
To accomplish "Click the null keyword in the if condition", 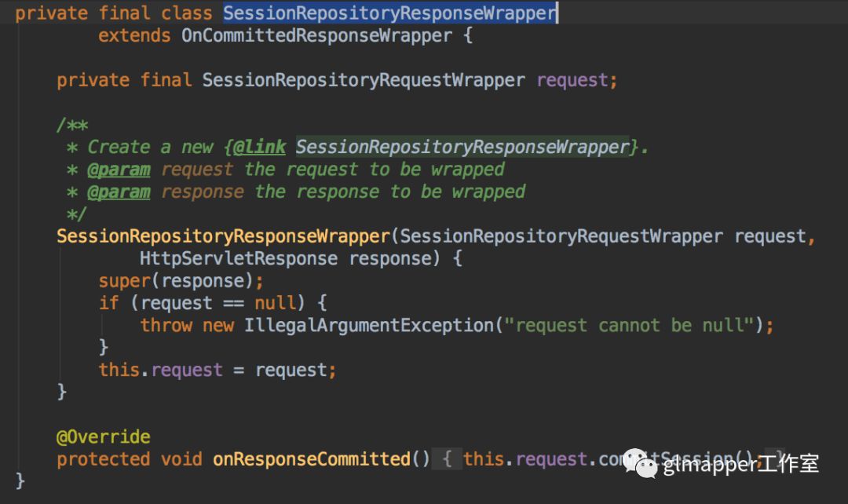I will (x=276, y=303).
